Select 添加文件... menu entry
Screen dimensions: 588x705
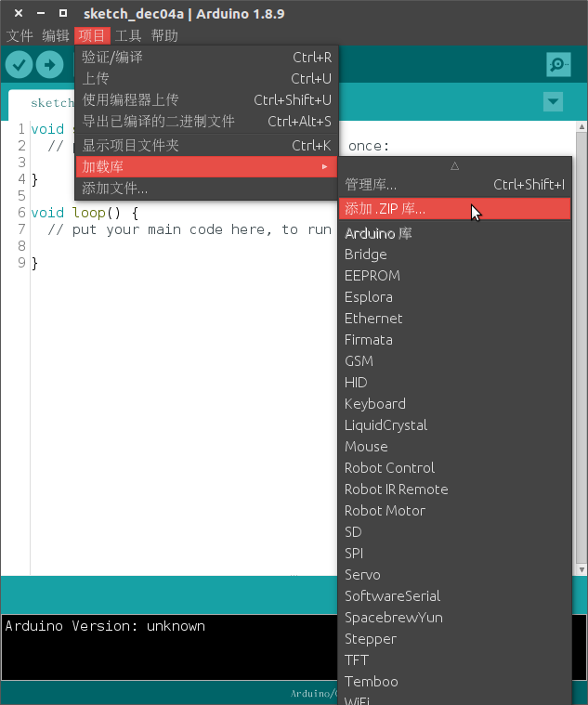pos(206,189)
